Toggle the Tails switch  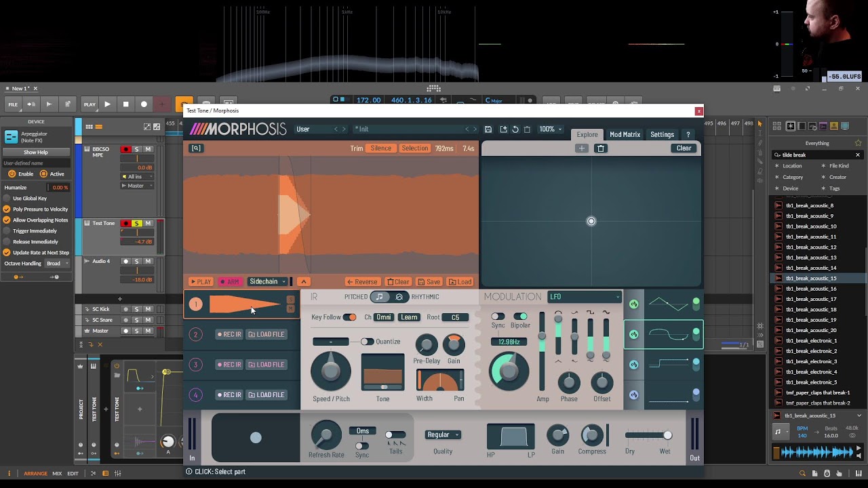tap(395, 435)
